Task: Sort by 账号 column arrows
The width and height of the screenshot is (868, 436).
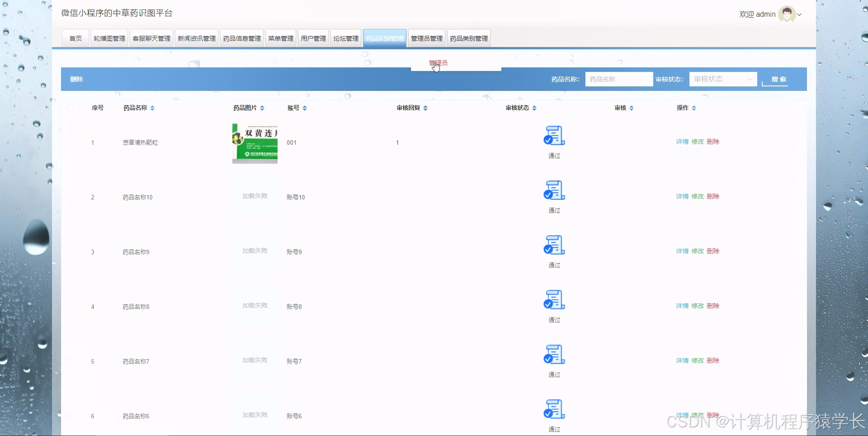Action: tap(305, 108)
